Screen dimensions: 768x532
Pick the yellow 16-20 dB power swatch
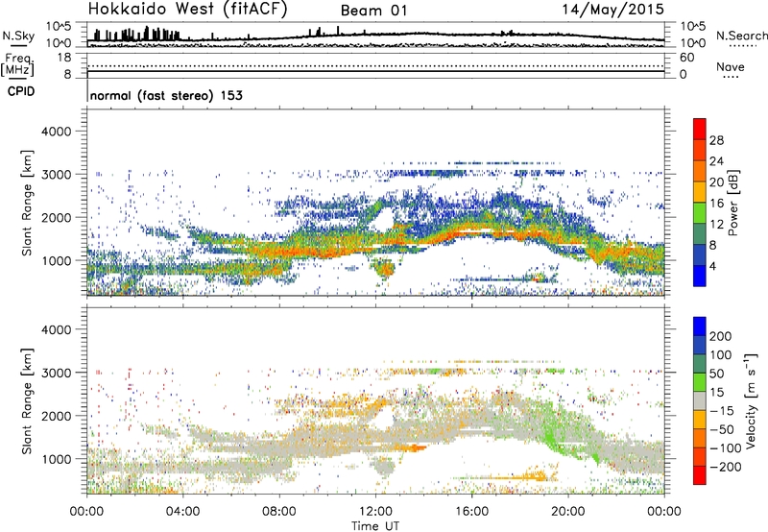coord(700,192)
